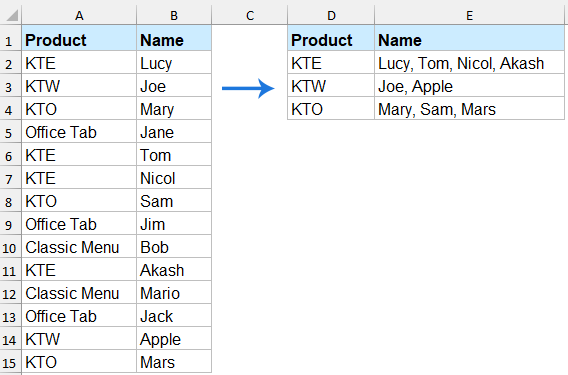Select column E header
Image resolution: width=568 pixels, height=375 pixels.
[469, 15]
